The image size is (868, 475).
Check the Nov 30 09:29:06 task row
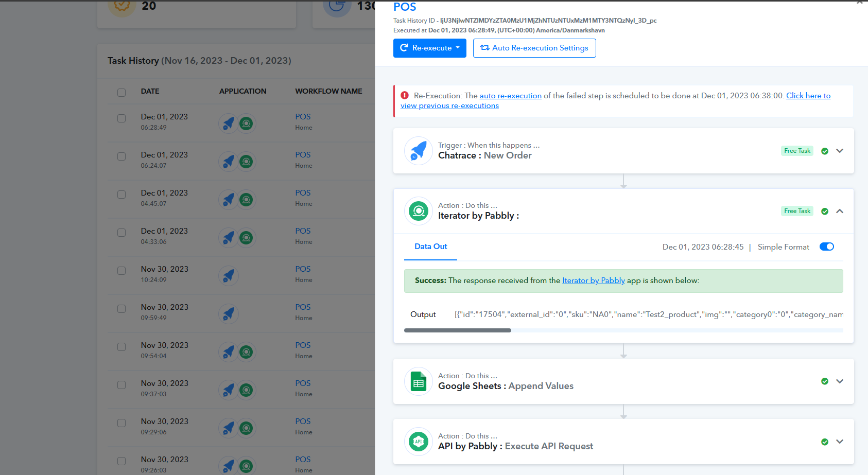tap(121, 423)
